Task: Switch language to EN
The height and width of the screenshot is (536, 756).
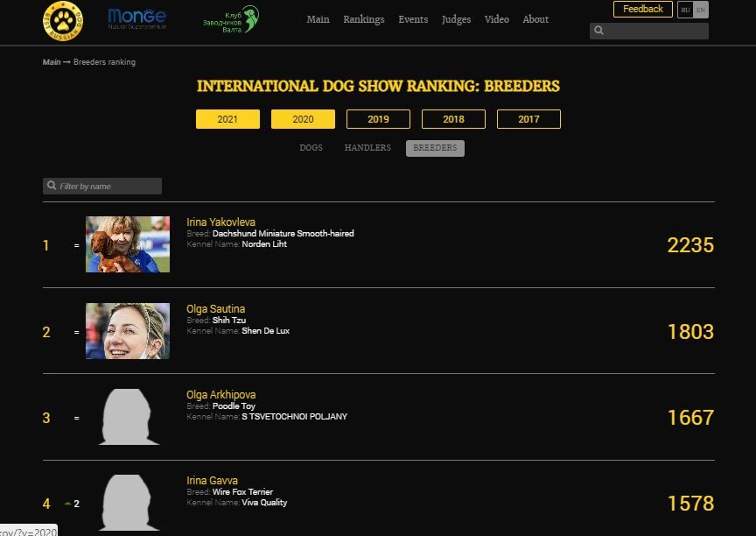Action: (x=701, y=10)
